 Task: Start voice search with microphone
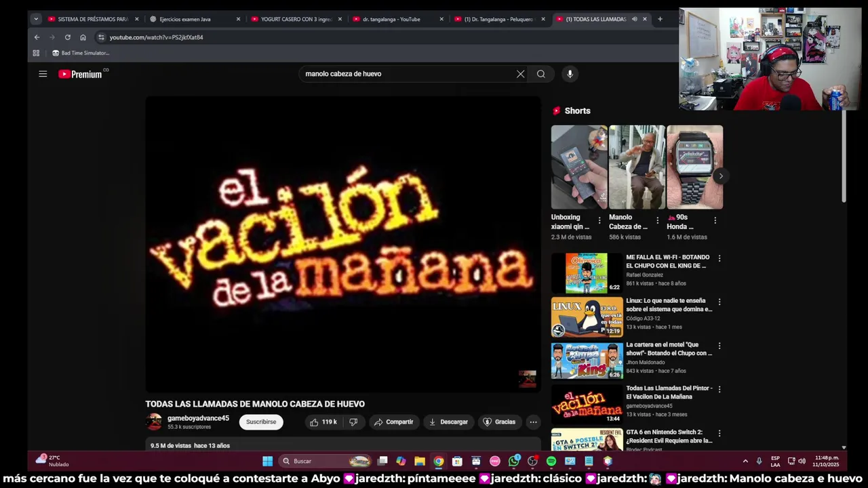[x=570, y=74]
